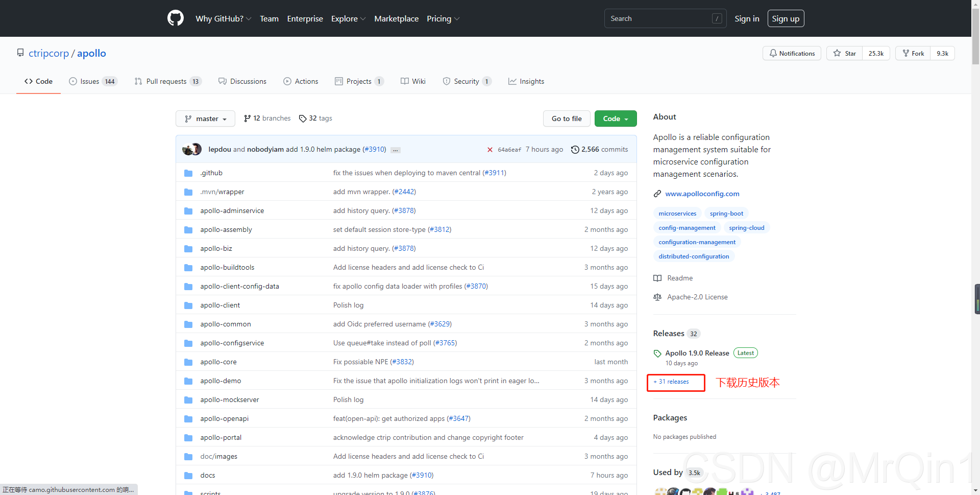Switch to the Discussions tab

[242, 81]
